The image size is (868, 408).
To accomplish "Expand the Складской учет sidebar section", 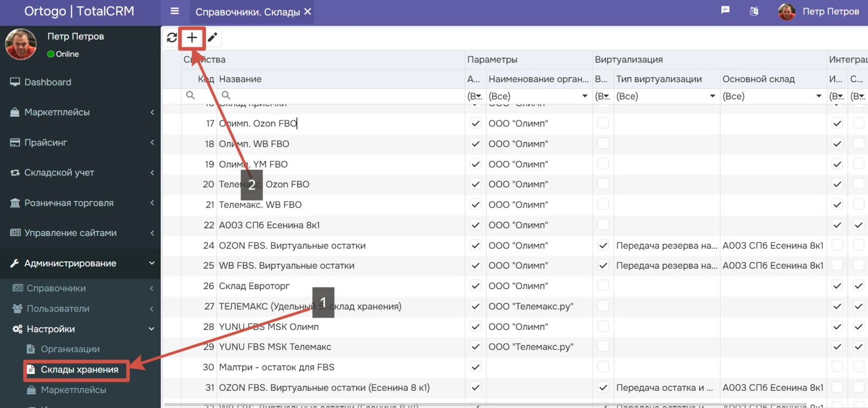I will pyautogui.click(x=152, y=172).
